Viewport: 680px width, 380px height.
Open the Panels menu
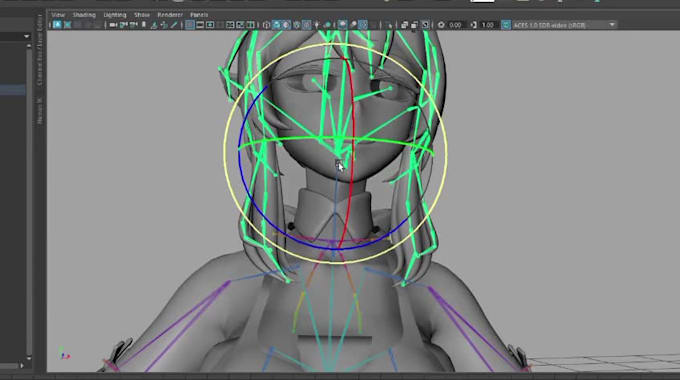click(199, 15)
